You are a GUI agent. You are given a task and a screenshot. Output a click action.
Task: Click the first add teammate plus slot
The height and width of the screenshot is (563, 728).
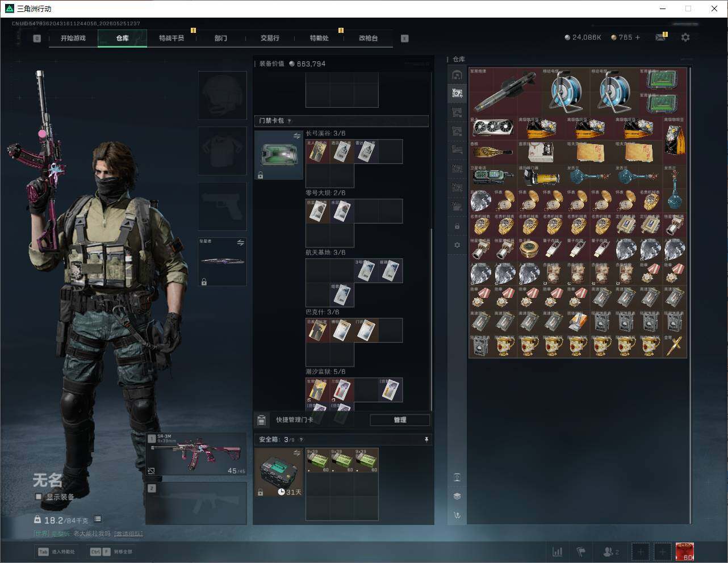[x=641, y=552]
